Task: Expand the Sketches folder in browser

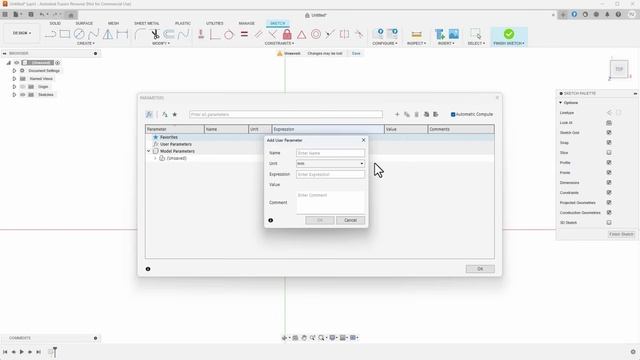Action: [x=14, y=95]
